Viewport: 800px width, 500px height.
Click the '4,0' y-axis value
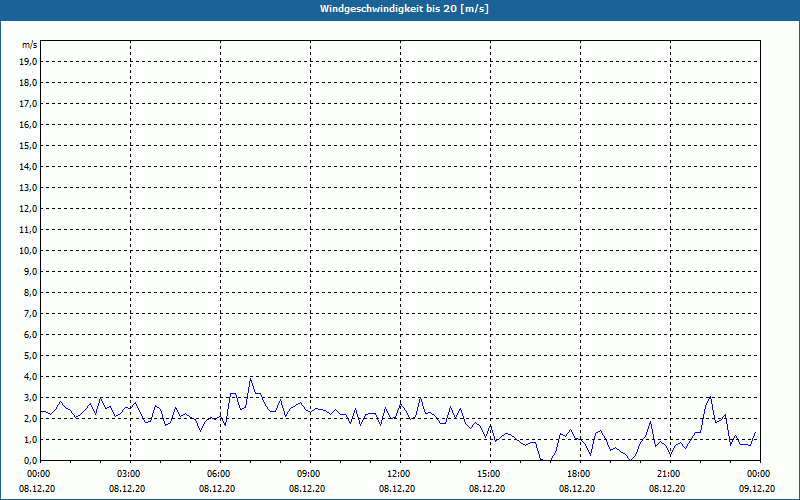click(x=31, y=377)
